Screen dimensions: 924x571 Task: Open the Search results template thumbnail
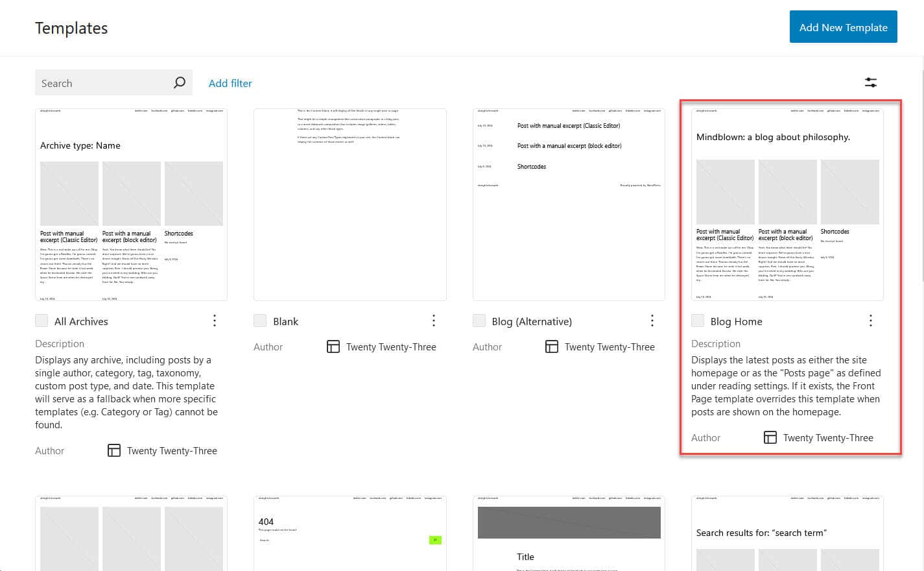point(787,533)
